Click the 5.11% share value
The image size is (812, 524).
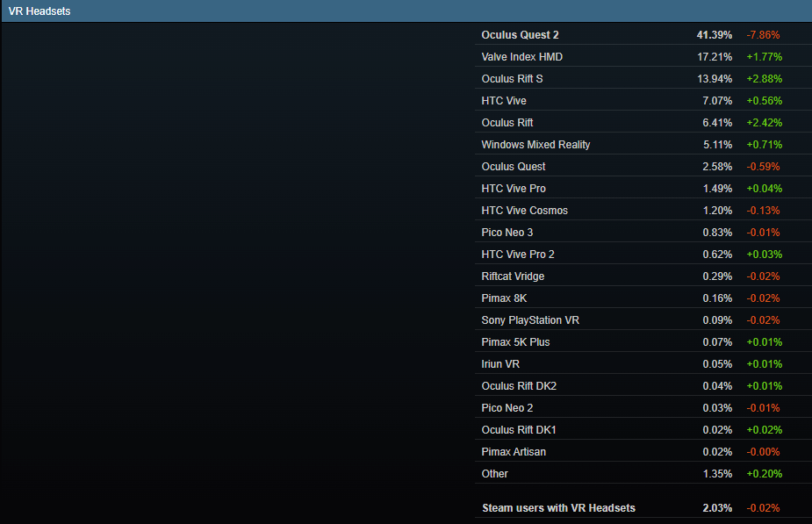tap(717, 145)
